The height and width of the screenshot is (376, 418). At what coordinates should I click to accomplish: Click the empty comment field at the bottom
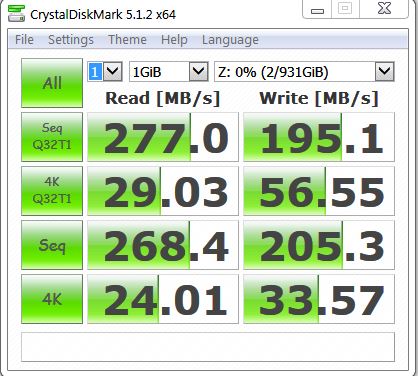tap(208, 347)
